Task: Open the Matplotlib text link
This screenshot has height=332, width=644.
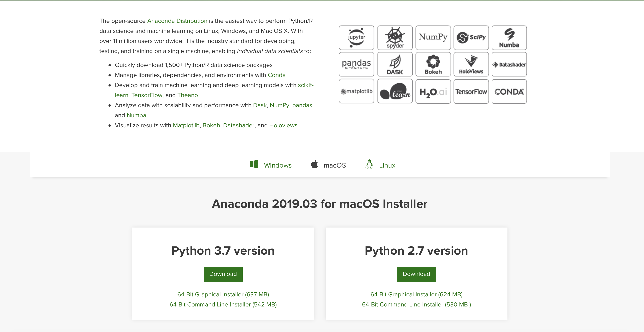Action: point(186,125)
